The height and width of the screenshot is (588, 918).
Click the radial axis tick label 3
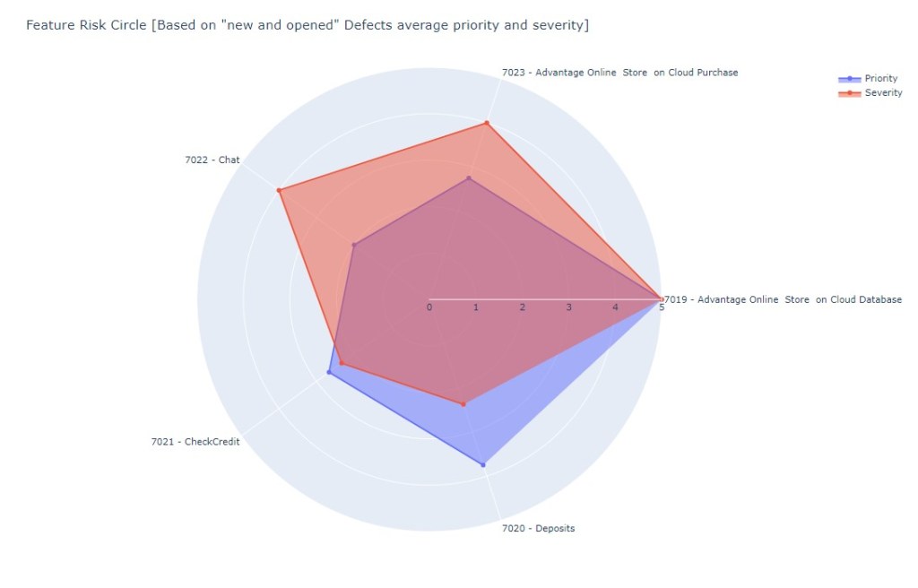568,308
